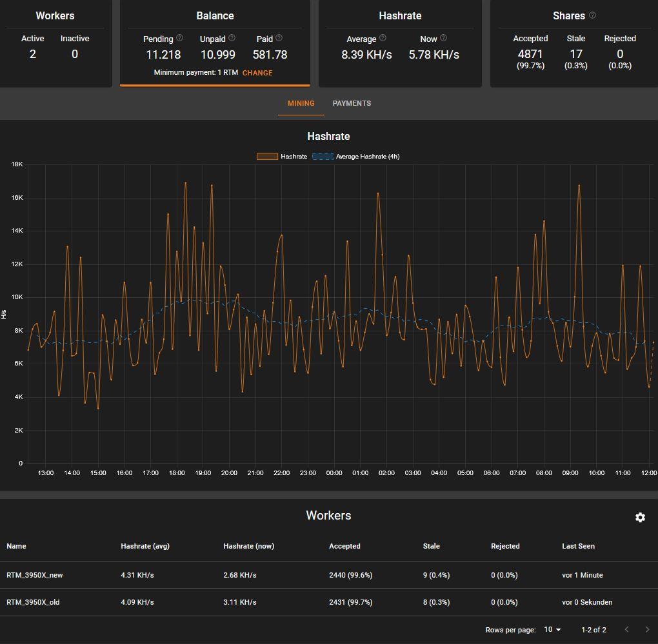Image resolution: width=658 pixels, height=644 pixels.
Task: Click average hashrate value 8.39 KH/s
Action: (366, 55)
